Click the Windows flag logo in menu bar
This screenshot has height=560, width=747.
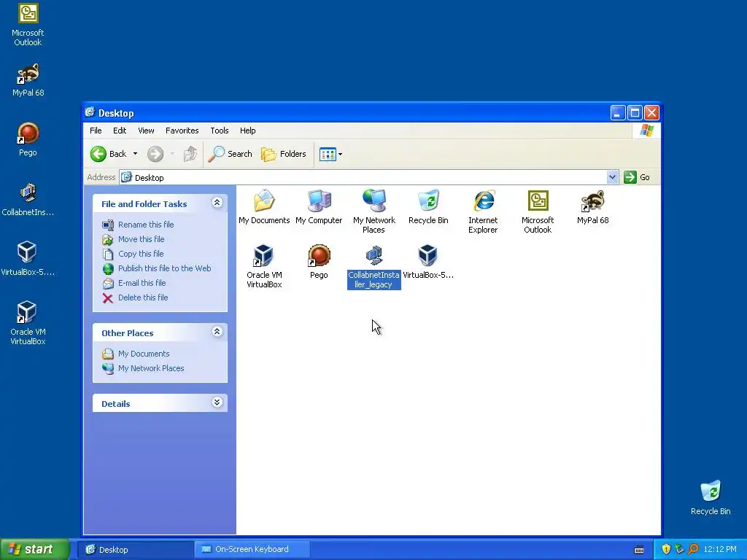click(x=647, y=131)
